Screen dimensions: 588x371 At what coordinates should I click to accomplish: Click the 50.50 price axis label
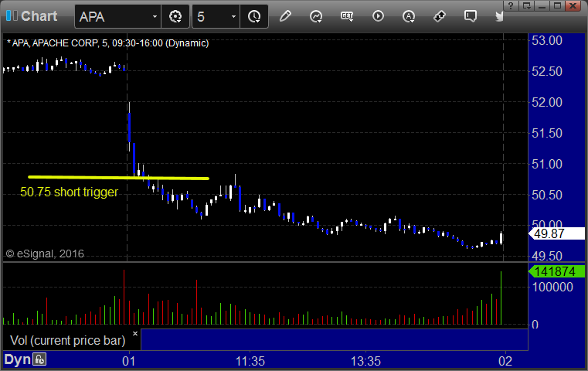[x=547, y=195]
